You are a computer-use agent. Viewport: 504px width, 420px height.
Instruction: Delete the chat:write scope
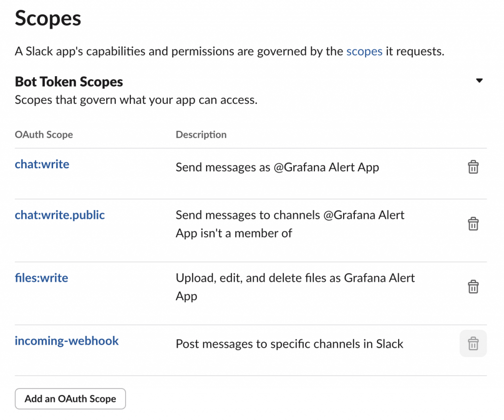(473, 167)
